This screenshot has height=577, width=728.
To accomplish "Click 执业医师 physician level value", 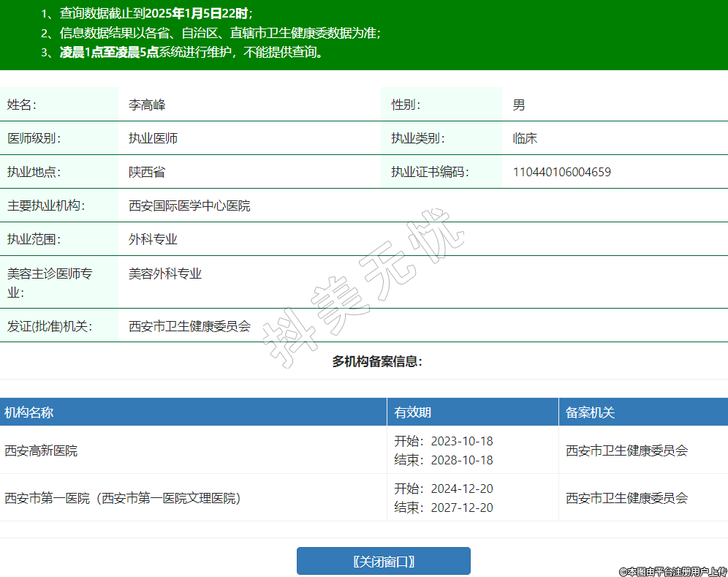I will pos(153,138).
